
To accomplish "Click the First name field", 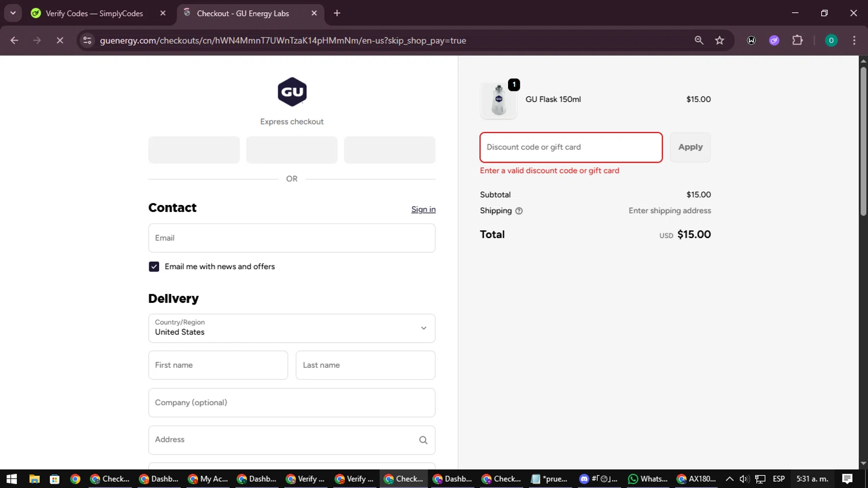I will pos(218,365).
